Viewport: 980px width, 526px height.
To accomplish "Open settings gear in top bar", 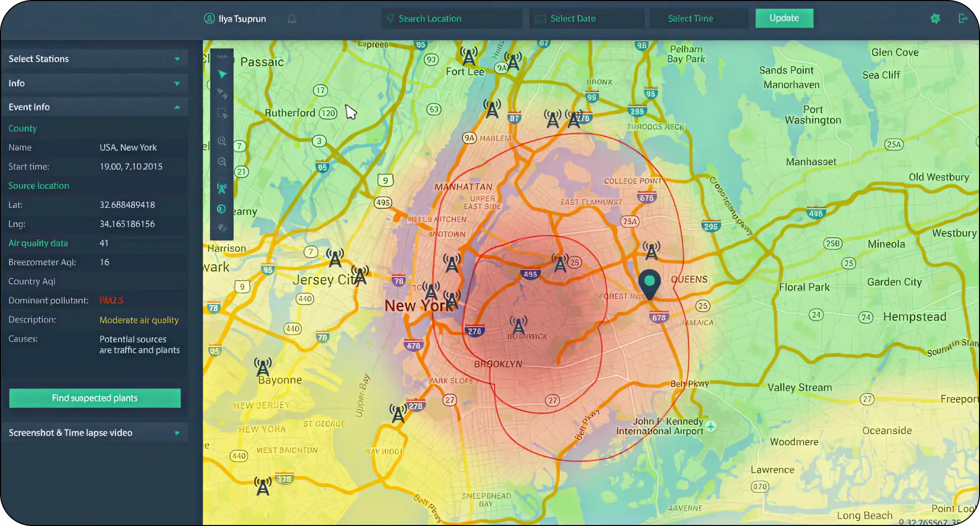I will coord(935,19).
